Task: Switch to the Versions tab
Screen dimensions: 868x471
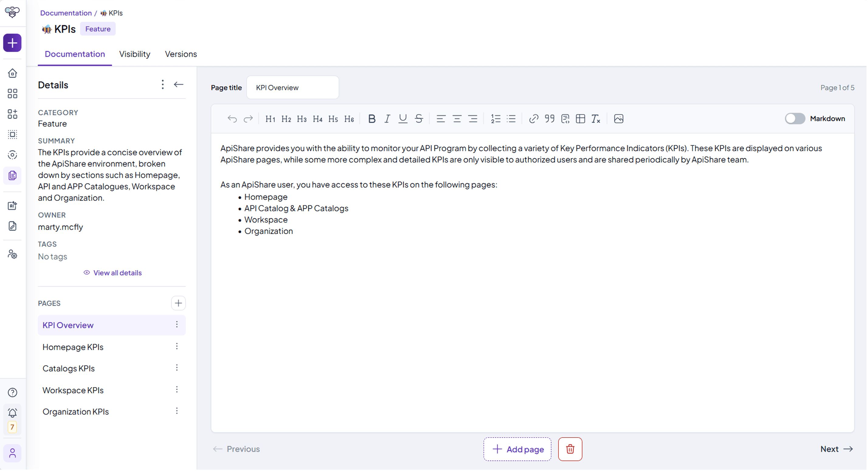Action: click(181, 54)
